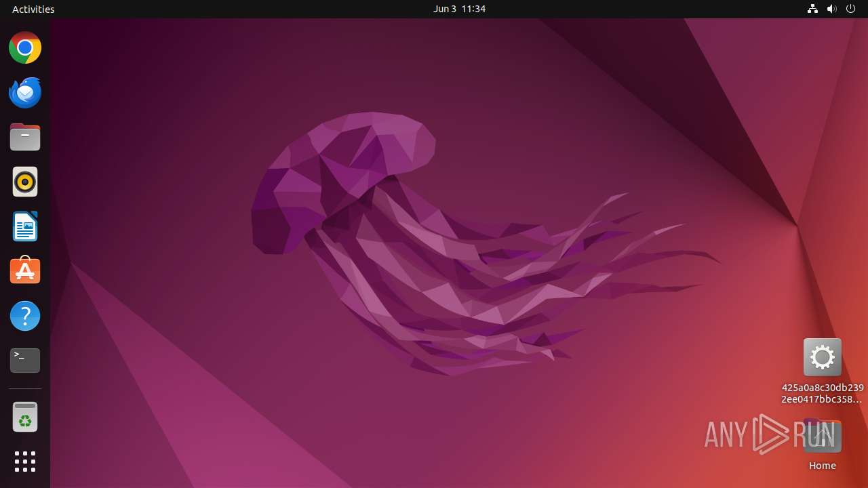The height and width of the screenshot is (488, 868).
Task: Open the calendar from Jun 3 11:34 clock
Action: (x=459, y=9)
